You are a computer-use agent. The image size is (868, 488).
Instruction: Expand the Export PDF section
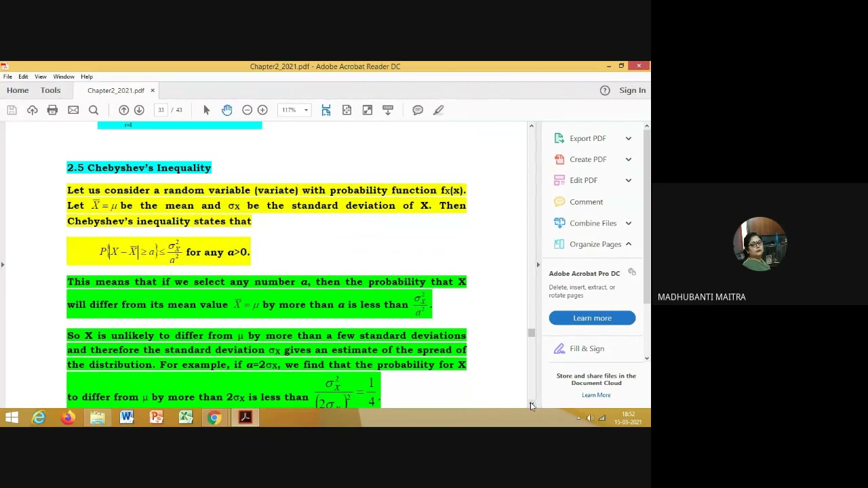[x=628, y=138]
